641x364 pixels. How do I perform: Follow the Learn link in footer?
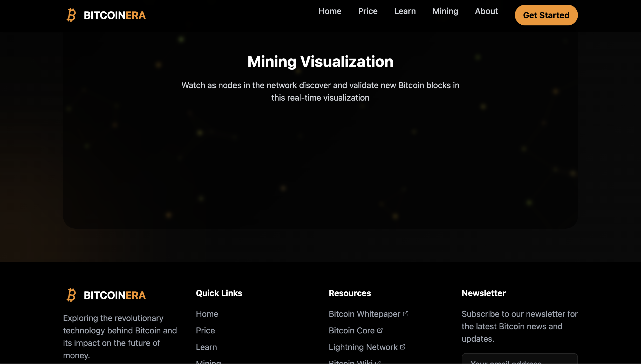click(206, 347)
